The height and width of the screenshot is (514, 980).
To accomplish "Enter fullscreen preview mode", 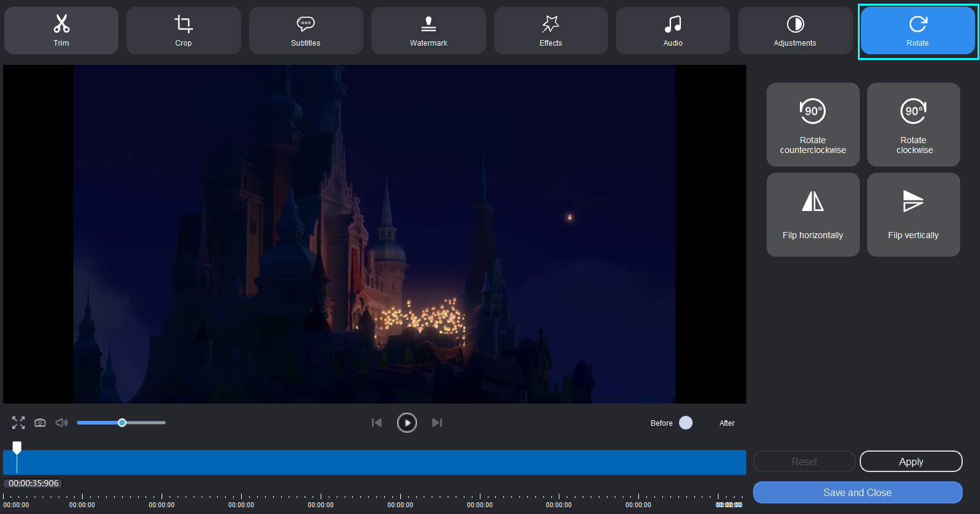I will 19,423.
